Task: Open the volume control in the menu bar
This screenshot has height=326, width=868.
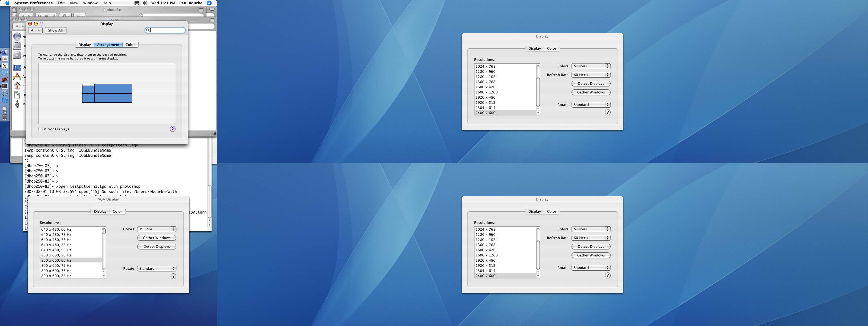Action: (x=145, y=3)
